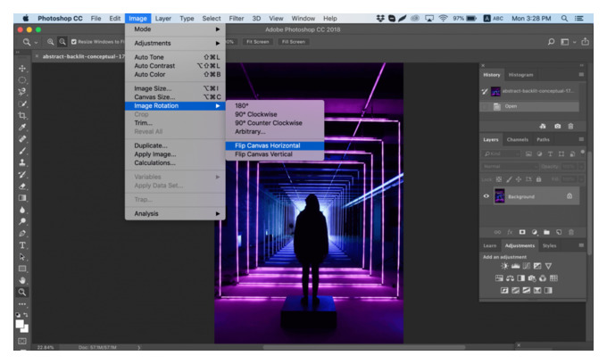Open the Layers panel options menu
This screenshot has height=364, width=607.
click(581, 139)
